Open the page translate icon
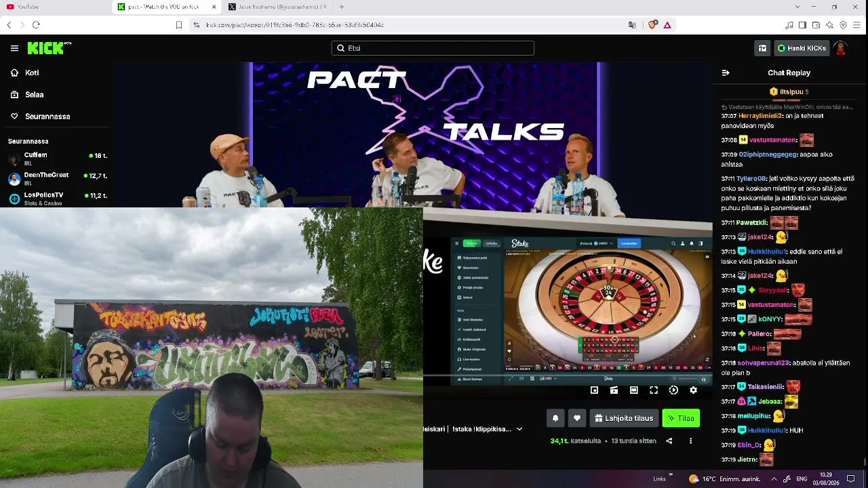868x488 pixels. [632, 25]
